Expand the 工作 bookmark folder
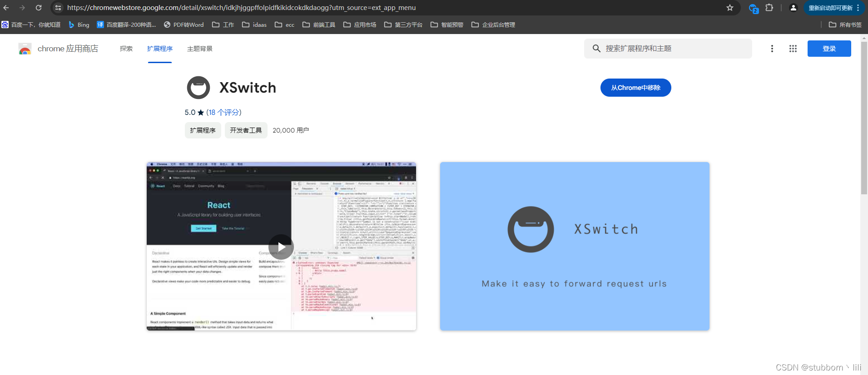Viewport: 868px width, 375px height. 223,25
